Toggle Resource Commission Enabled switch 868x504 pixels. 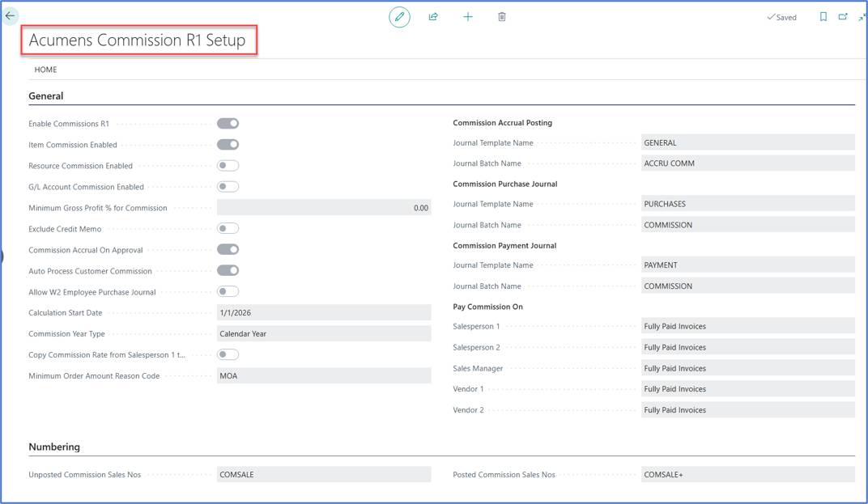tap(228, 165)
